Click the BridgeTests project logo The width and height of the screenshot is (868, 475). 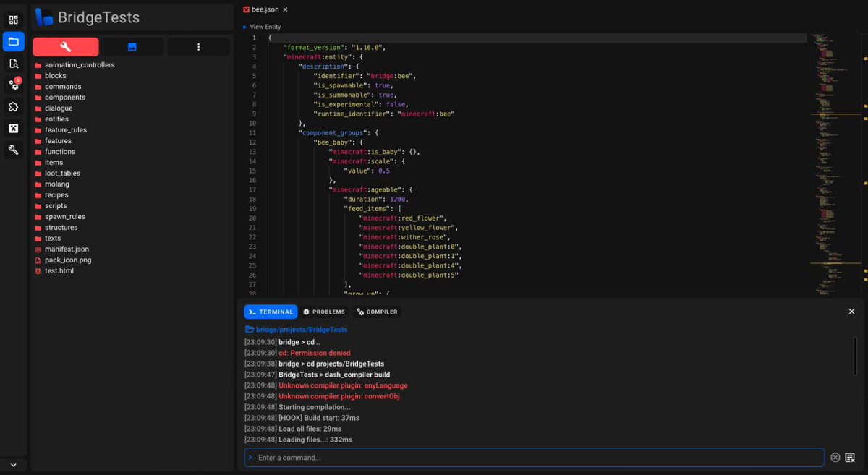click(45, 17)
